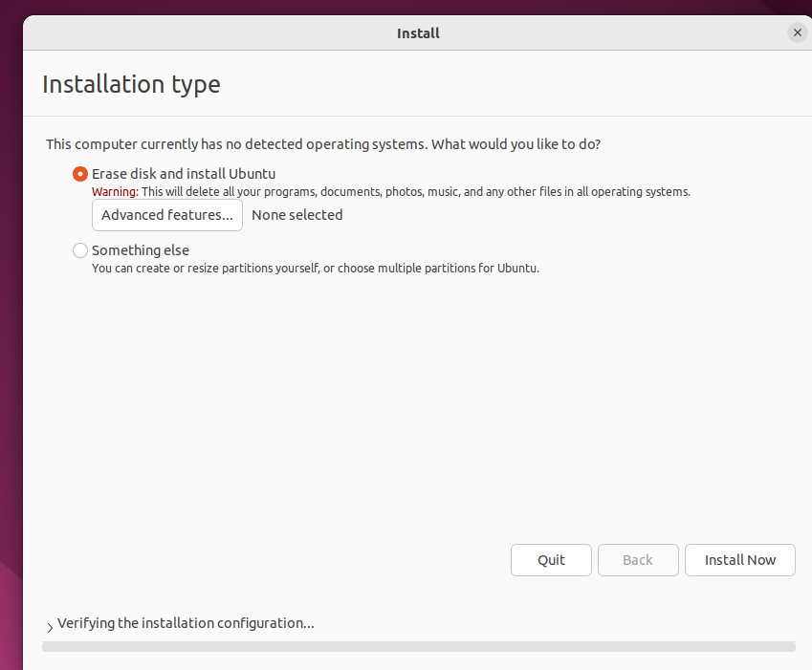
Task: Click the installation progress bar
Action: click(418, 647)
